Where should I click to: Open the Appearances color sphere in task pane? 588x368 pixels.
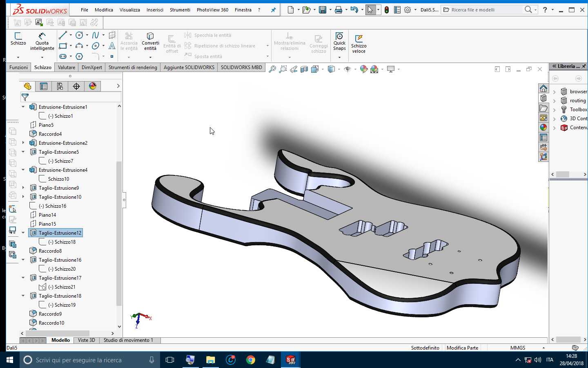click(543, 128)
